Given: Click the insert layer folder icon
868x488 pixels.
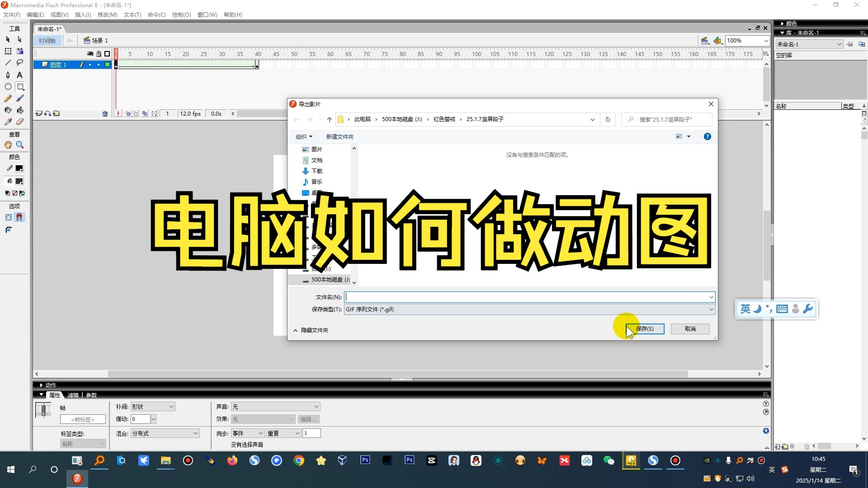Looking at the screenshot, I should [56, 113].
